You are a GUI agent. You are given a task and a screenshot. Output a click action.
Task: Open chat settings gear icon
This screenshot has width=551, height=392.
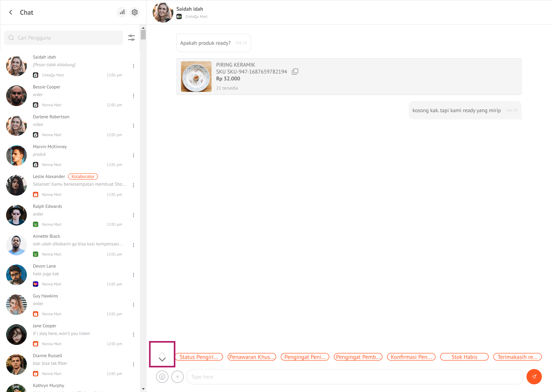click(x=135, y=12)
